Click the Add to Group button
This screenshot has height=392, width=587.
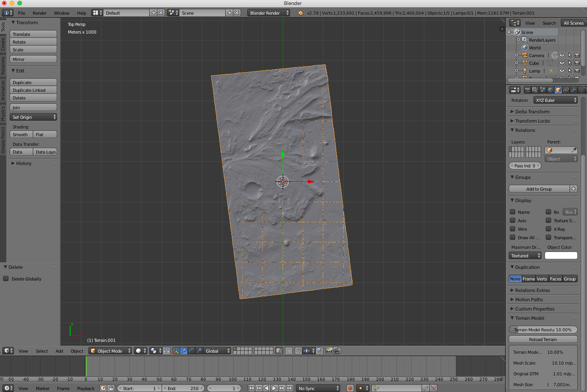point(539,189)
